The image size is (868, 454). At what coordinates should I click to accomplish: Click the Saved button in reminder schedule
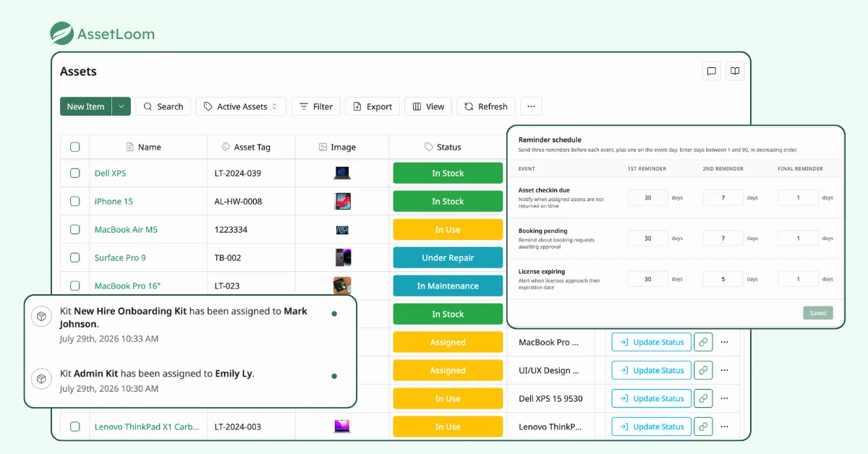click(818, 313)
